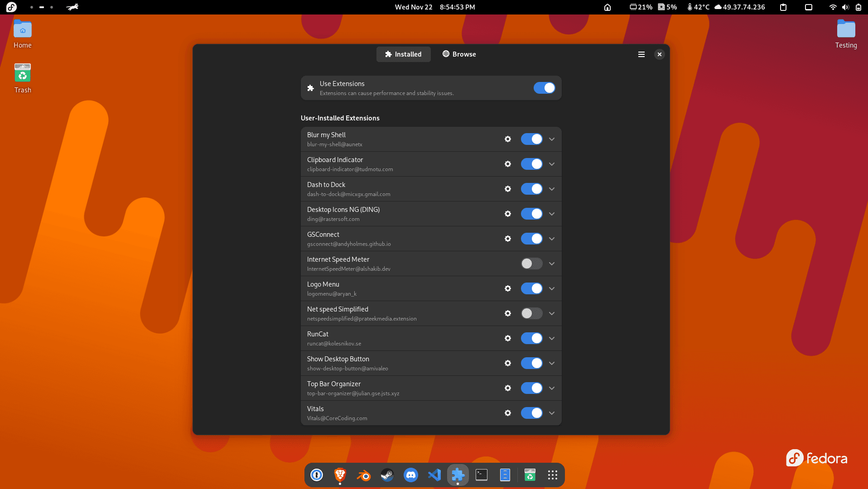This screenshot has height=489, width=868.
Task: Expand the Net speed Simplified details chevron
Action: tap(552, 313)
